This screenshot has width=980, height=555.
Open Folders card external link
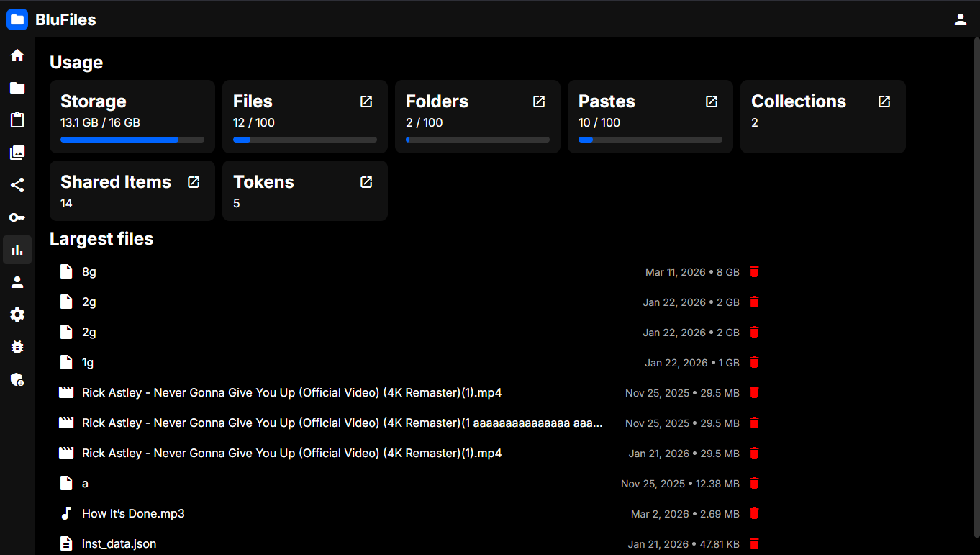point(539,101)
